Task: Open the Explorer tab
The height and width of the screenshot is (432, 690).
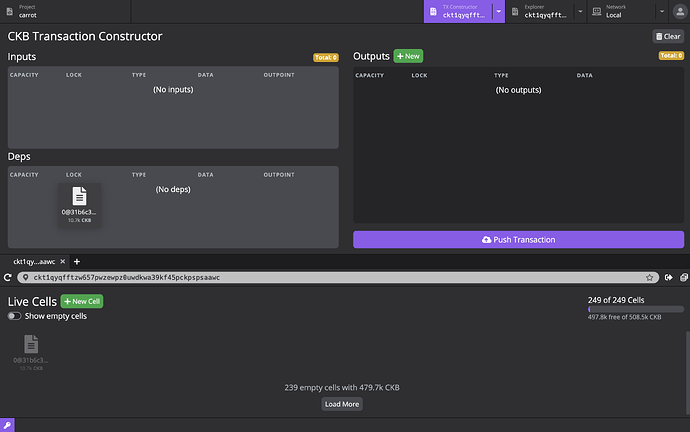Action: (540, 11)
